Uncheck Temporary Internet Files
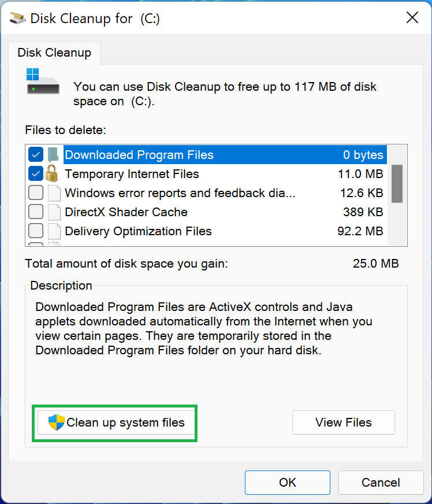This screenshot has width=432, height=504. tap(35, 173)
